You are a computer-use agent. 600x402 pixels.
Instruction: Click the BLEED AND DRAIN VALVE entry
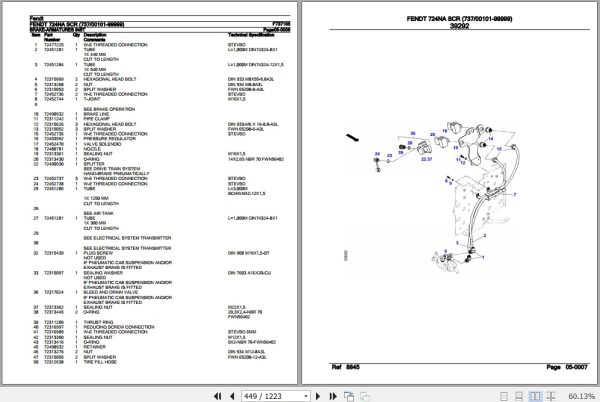[x=111, y=292]
